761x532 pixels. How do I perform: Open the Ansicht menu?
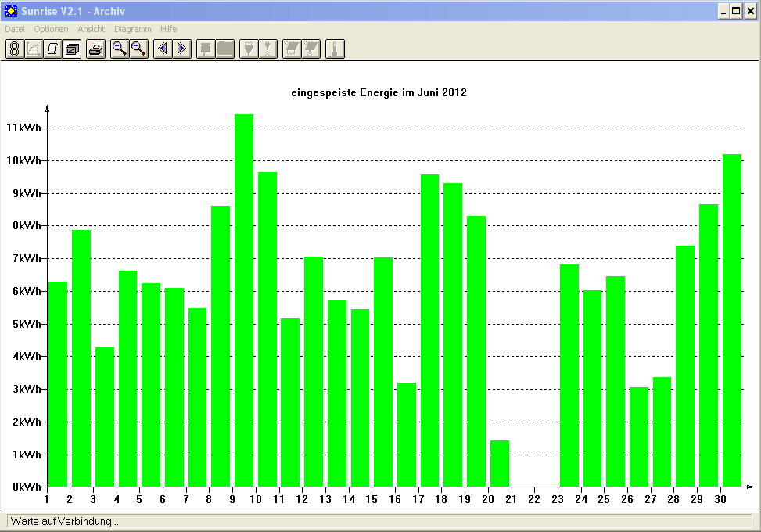tap(92, 29)
